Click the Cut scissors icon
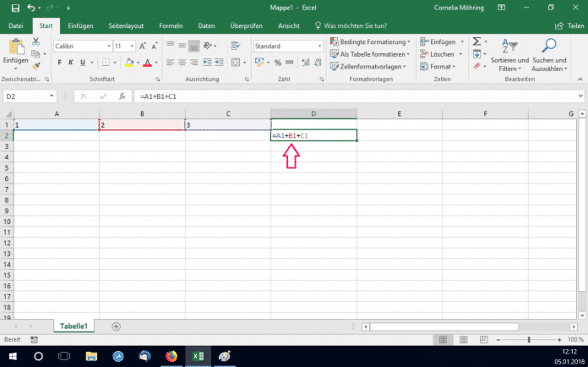Image resolution: width=588 pixels, height=367 pixels. (x=35, y=41)
